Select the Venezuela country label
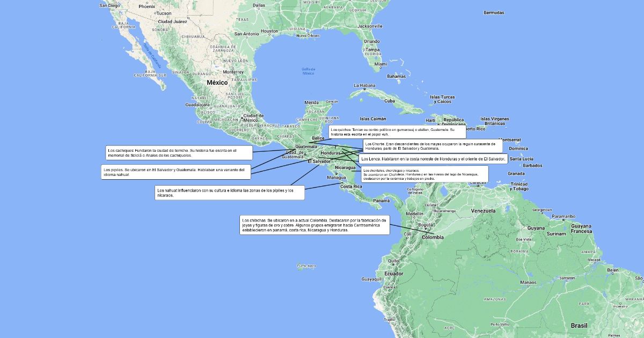Screen dimensions: 644x338 coord(483,211)
